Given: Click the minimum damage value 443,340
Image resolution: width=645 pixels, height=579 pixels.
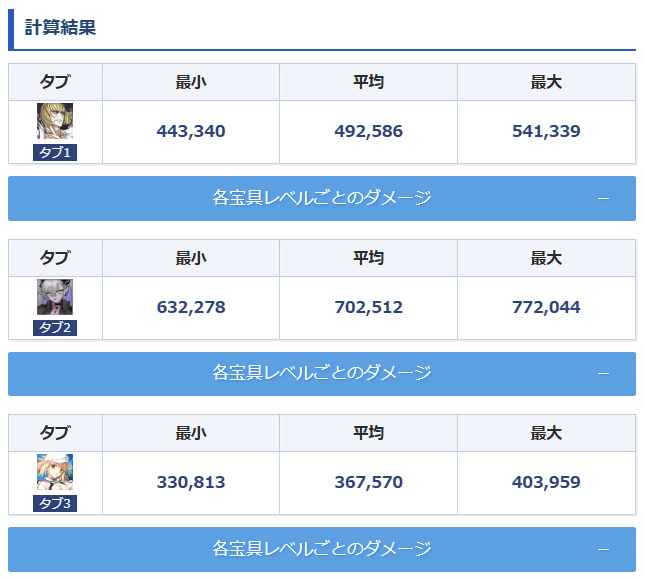Looking at the screenshot, I should pyautogui.click(x=191, y=131).
